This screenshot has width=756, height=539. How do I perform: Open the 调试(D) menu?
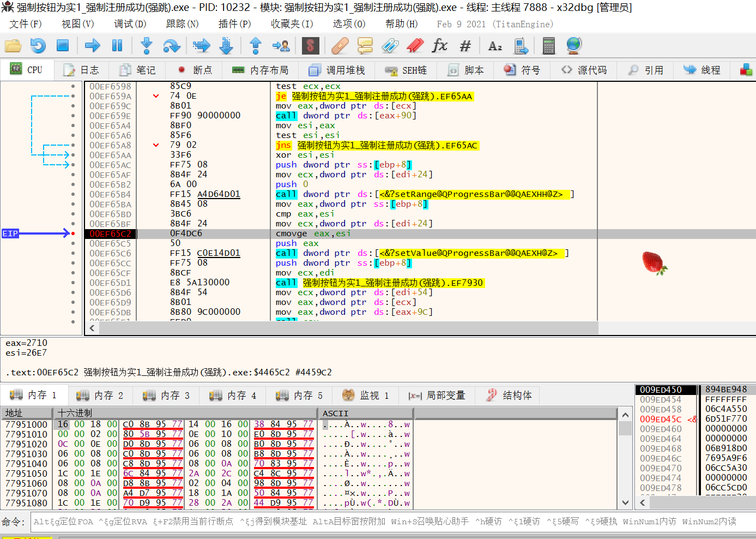point(130,24)
